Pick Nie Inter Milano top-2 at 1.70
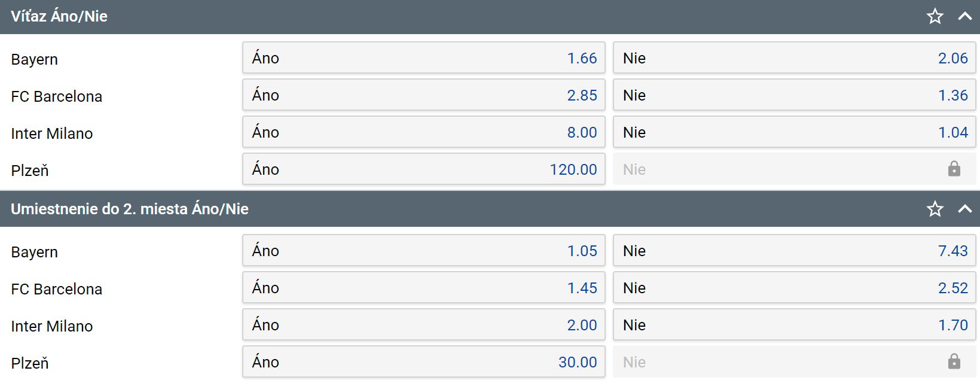This screenshot has height=380, width=980. click(794, 325)
